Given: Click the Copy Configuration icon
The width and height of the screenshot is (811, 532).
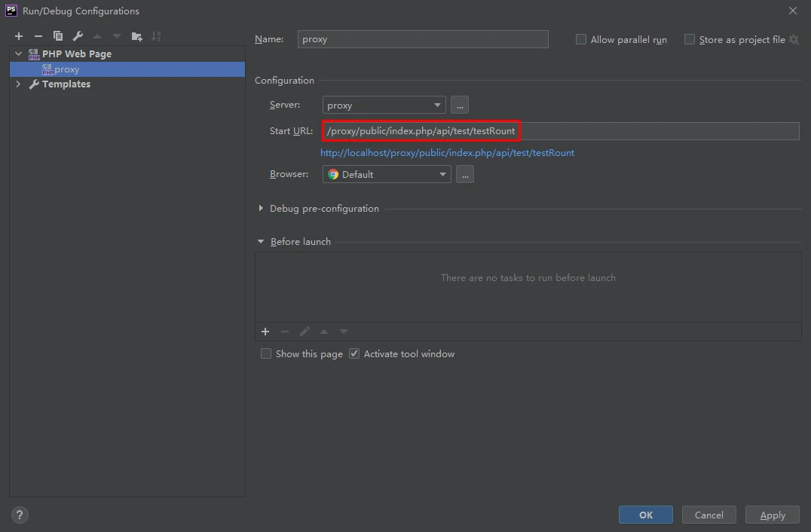Looking at the screenshot, I should tap(58, 36).
